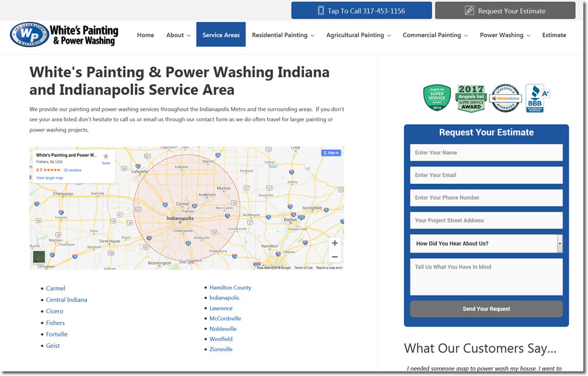This screenshot has width=588, height=376.
Task: Expand the Agricultural Painting menu
Action: click(x=359, y=35)
